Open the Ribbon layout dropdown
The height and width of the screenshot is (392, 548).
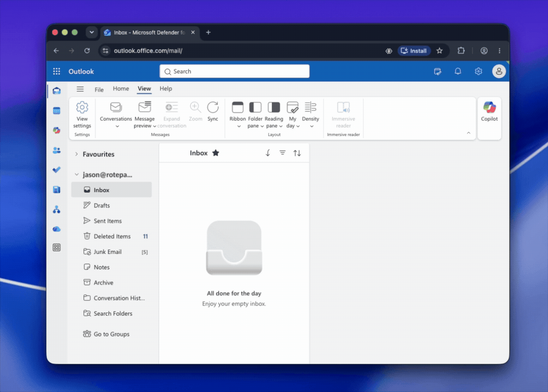[x=238, y=115]
